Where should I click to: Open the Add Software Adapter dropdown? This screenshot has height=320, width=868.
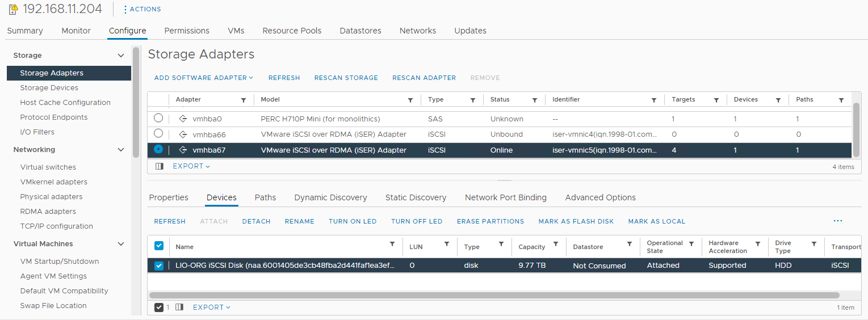pos(203,78)
